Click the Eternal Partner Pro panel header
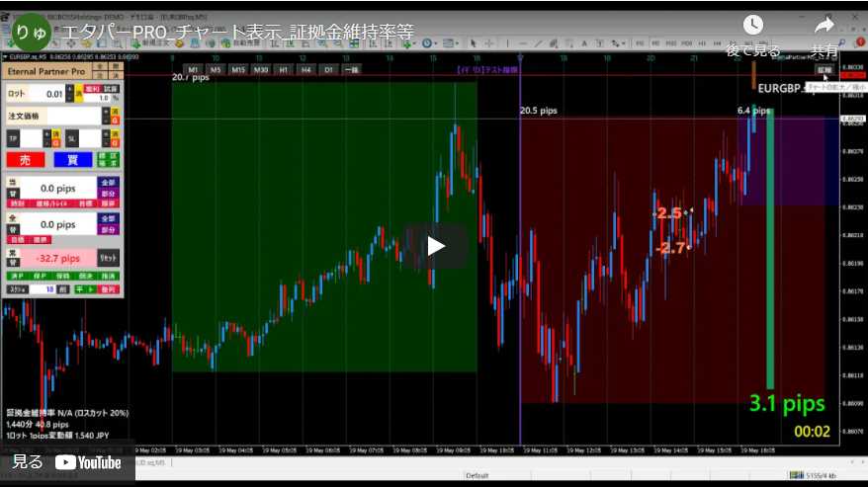 coord(46,71)
